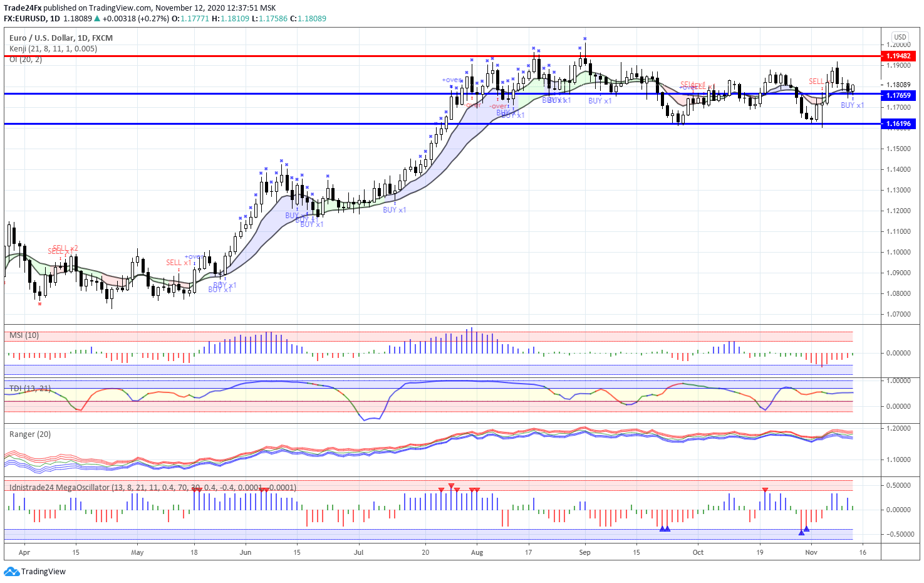This screenshot has width=924, height=583.
Task: Select the MSI (10) indicator label
Action: (24, 335)
